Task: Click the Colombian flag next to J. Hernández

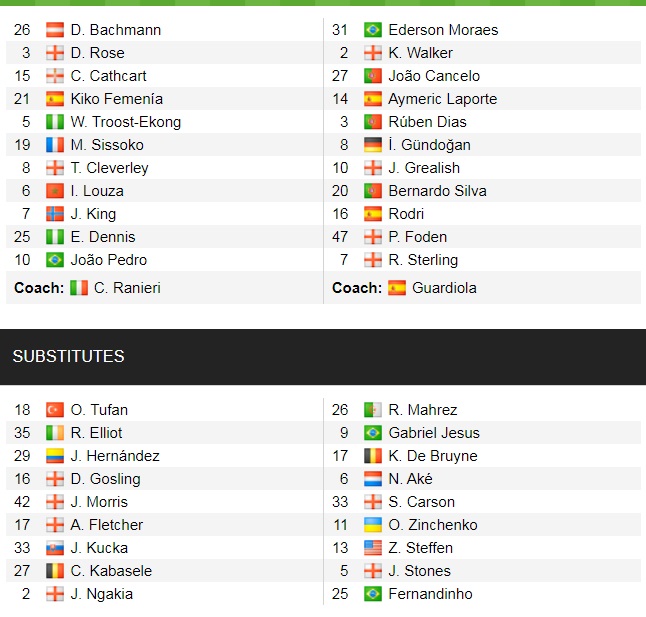Action: point(55,456)
